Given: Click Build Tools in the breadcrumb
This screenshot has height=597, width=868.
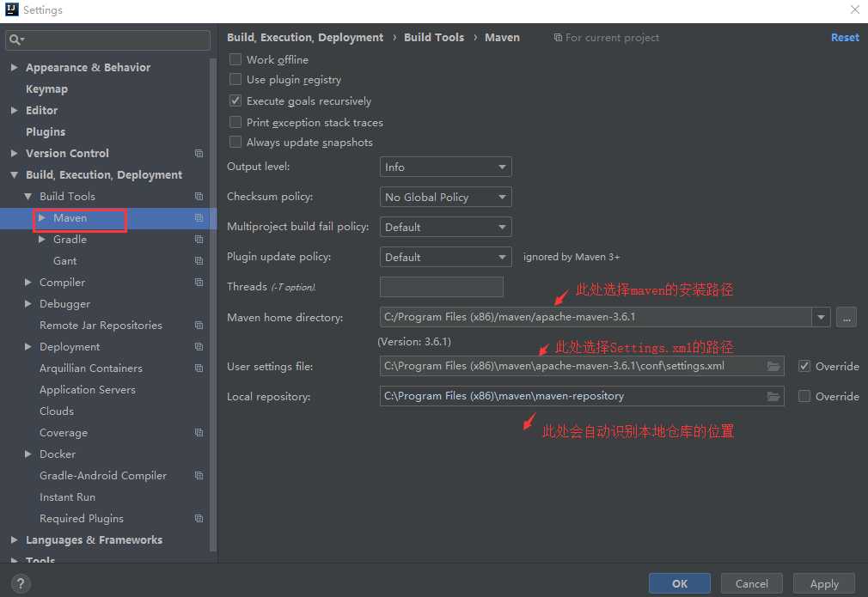Looking at the screenshot, I should tap(434, 37).
